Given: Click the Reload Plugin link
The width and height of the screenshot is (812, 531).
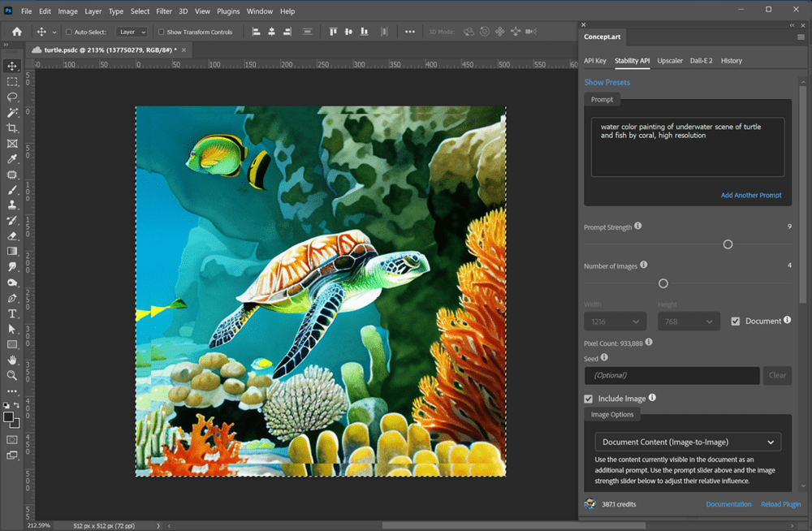Looking at the screenshot, I should coord(780,504).
